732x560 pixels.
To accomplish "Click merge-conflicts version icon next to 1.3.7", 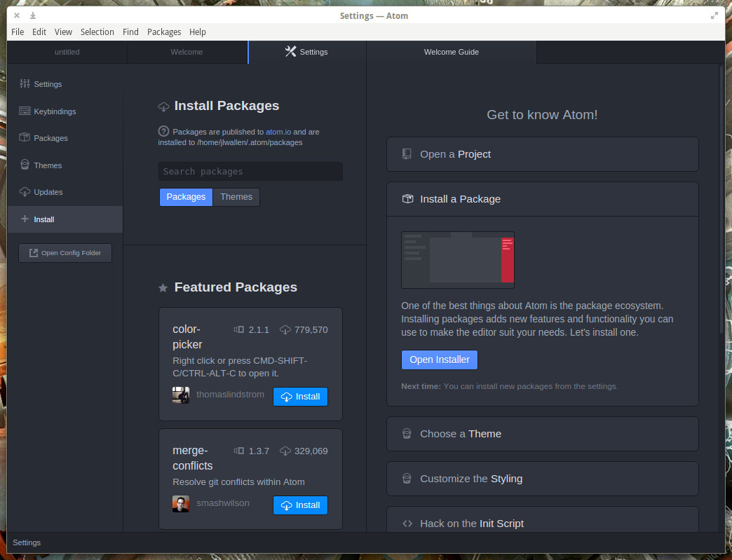I will click(239, 451).
